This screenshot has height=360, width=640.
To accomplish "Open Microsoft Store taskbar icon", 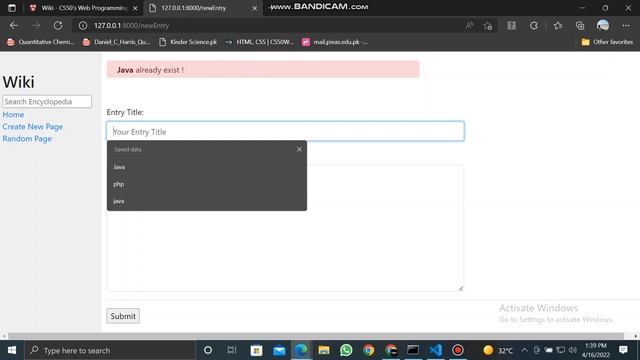I will (256, 350).
